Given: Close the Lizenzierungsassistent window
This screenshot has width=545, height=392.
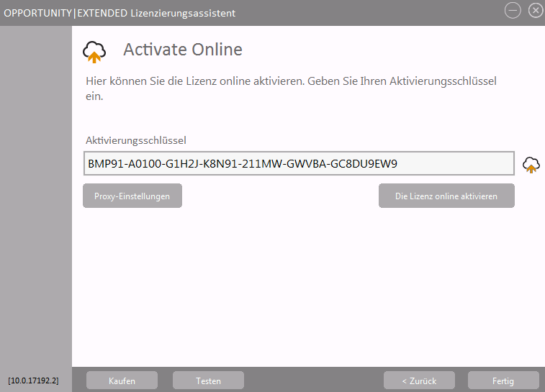Looking at the screenshot, I should (x=536, y=10).
